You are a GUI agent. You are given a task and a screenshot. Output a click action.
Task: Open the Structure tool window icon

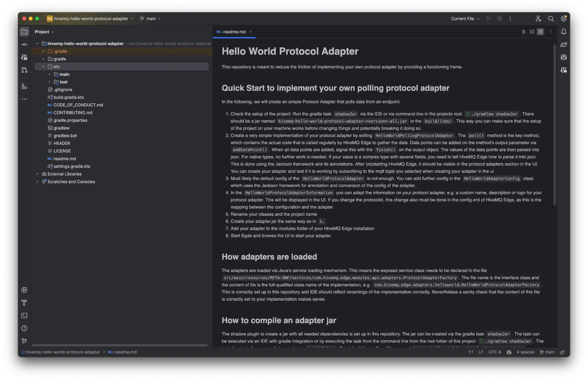24,86
